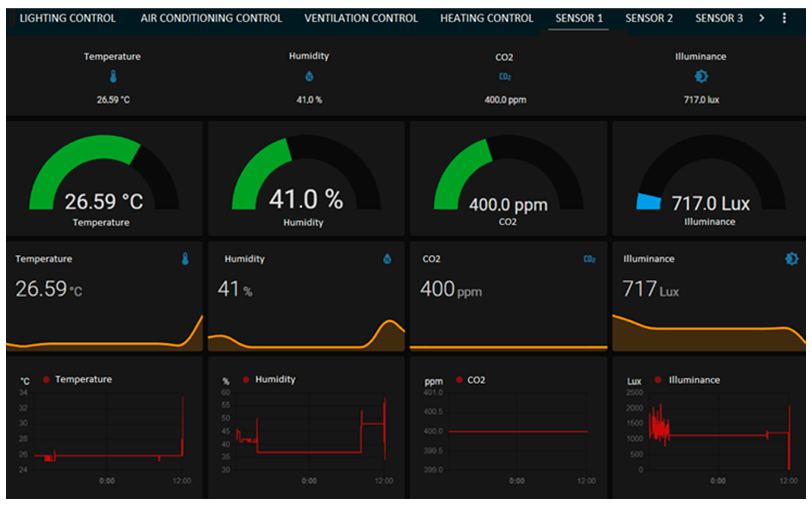This screenshot has height=505, width=812.
Task: Expand more tabs with right chevron arrow
Action: tap(762, 18)
